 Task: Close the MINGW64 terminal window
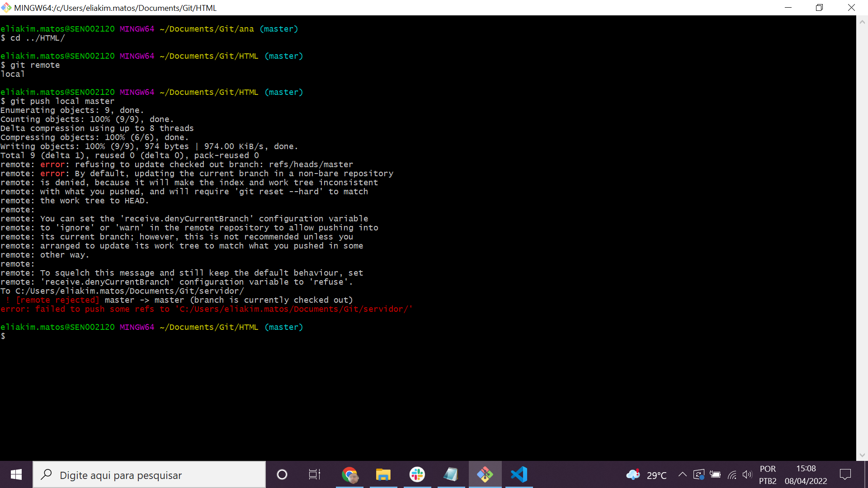tap(852, 8)
